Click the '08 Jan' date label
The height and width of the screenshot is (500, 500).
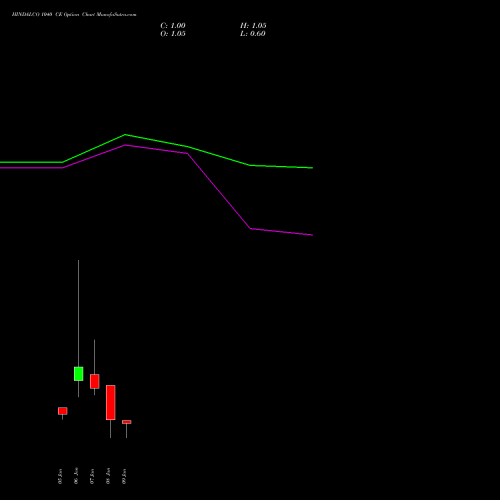[108, 476]
